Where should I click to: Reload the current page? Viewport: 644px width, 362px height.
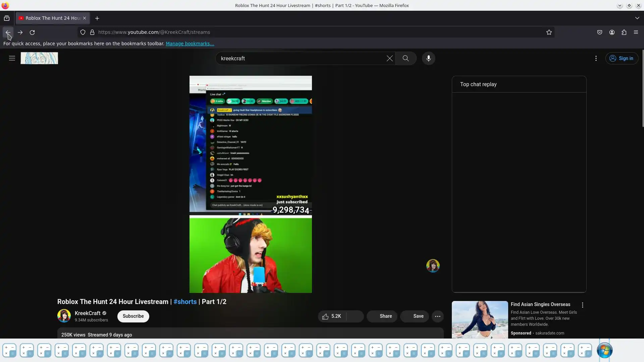[32, 33]
